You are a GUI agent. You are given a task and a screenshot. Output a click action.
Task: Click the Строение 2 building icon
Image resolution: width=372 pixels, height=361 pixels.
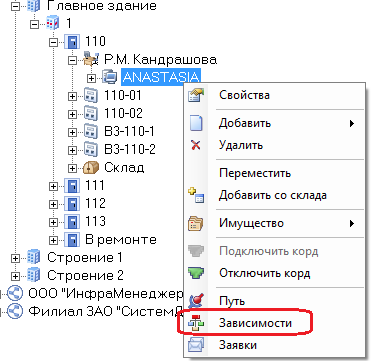click(33, 275)
